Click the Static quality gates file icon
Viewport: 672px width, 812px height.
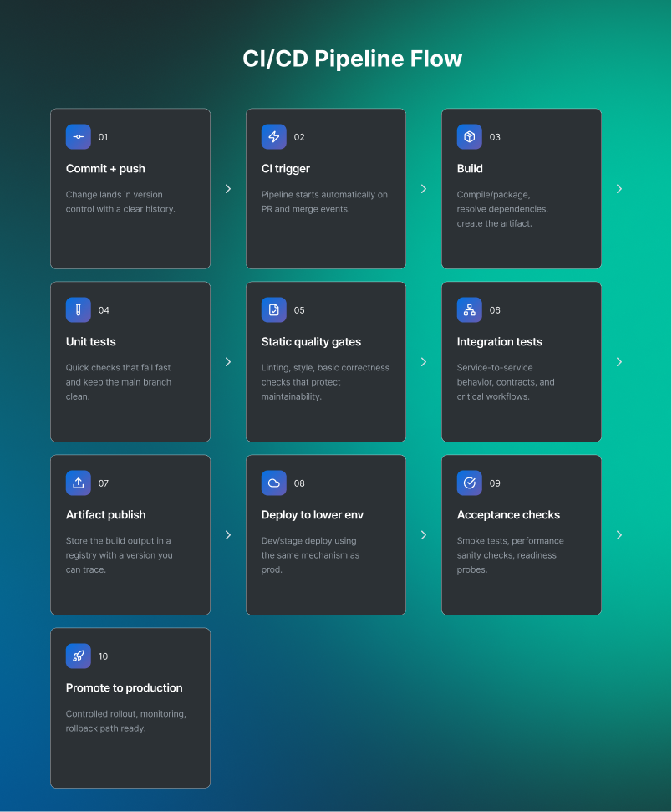pyautogui.click(x=274, y=310)
